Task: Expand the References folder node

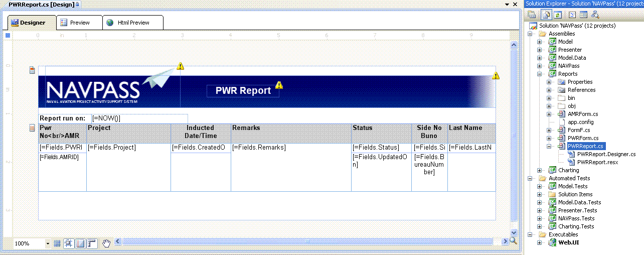Action: click(x=549, y=90)
